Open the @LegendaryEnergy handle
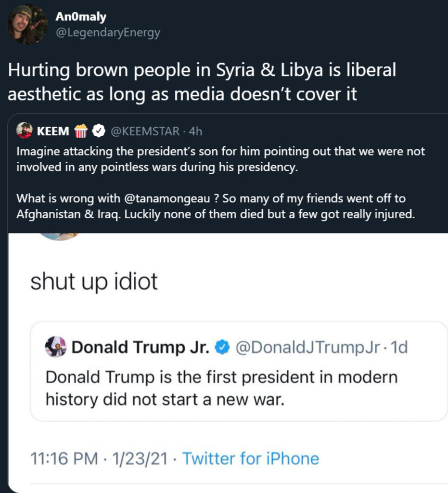Image resolution: width=448 pixels, height=493 pixels. 108,33
